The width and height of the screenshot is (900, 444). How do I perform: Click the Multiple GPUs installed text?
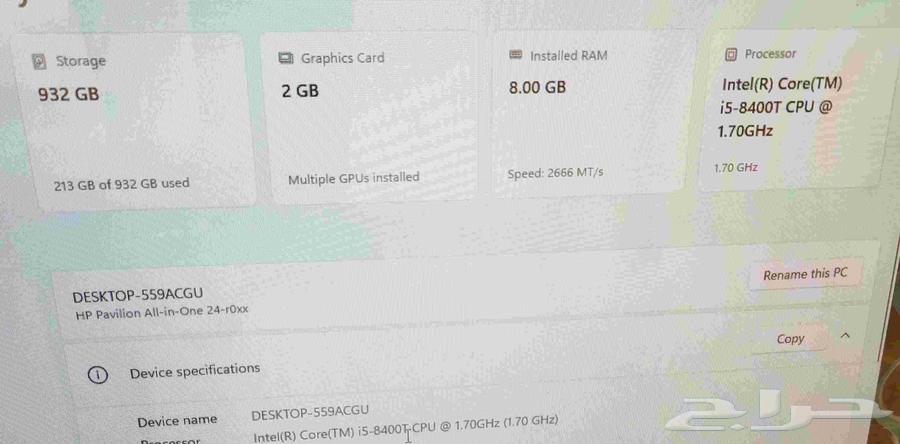tap(354, 178)
